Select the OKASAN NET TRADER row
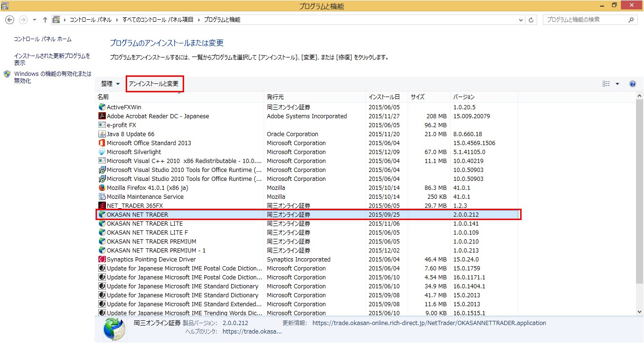This screenshot has width=644, height=343. (308, 215)
